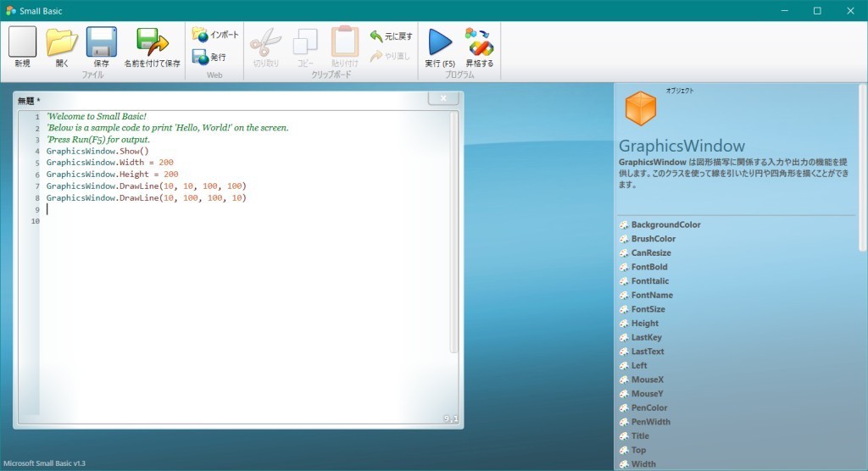Click code line GraphicsWindow.Width = 200
868x471 pixels.
109,163
